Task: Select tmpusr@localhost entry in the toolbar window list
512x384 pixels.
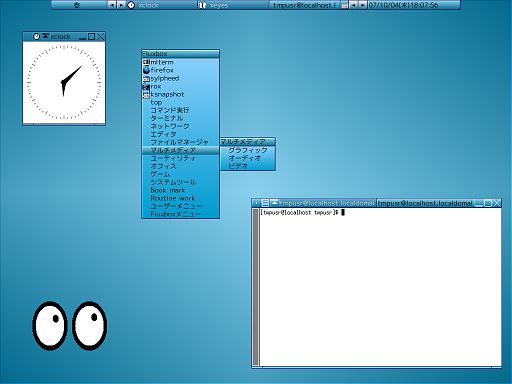Action: tap(305, 5)
